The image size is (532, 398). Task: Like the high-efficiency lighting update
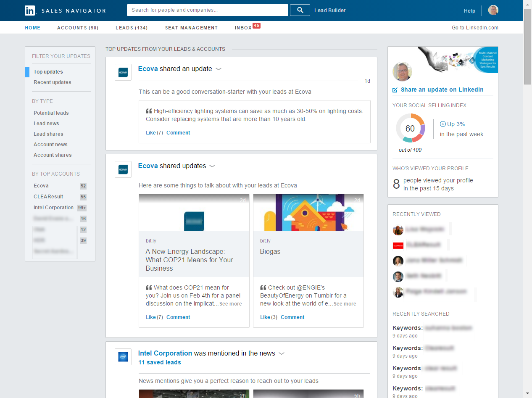(x=151, y=133)
